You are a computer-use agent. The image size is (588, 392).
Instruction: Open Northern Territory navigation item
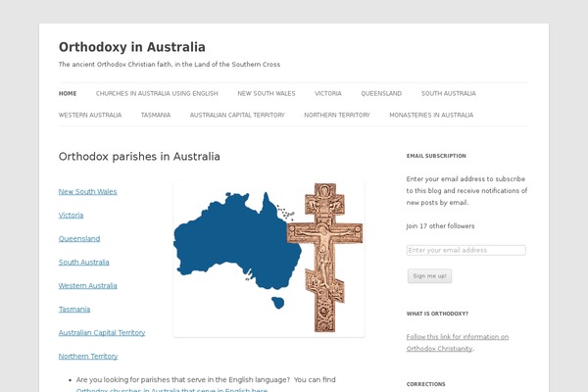click(337, 115)
